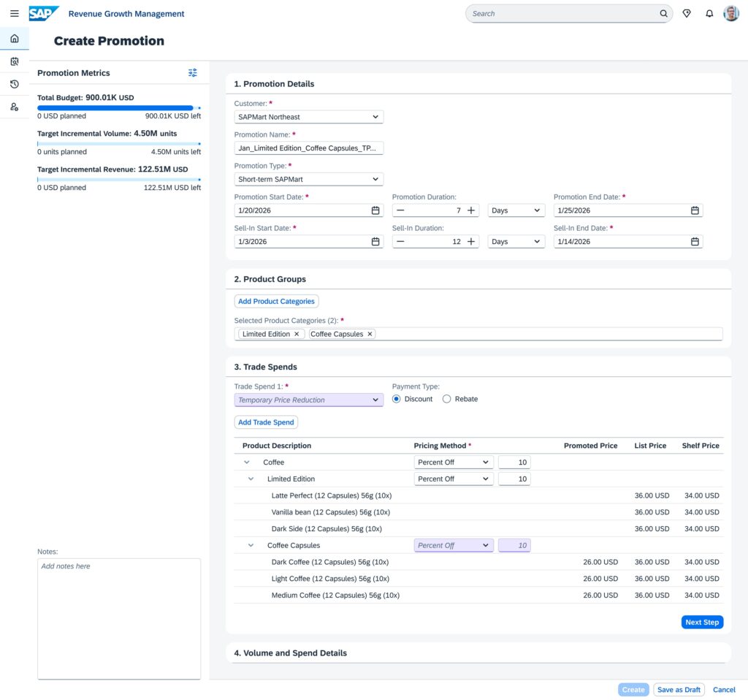The image size is (748, 700).
Task: Open Pricing Method dropdown for Coffee row
Action: coord(453,462)
